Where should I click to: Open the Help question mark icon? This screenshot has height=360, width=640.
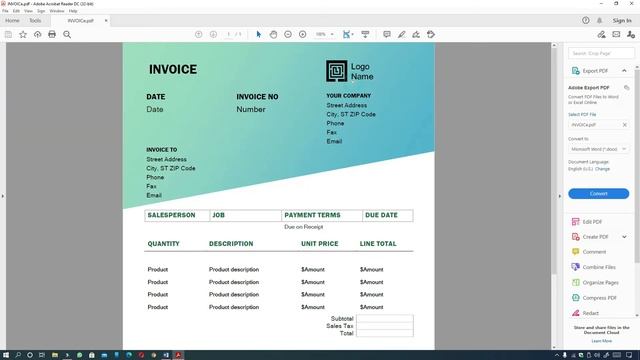coord(586,20)
